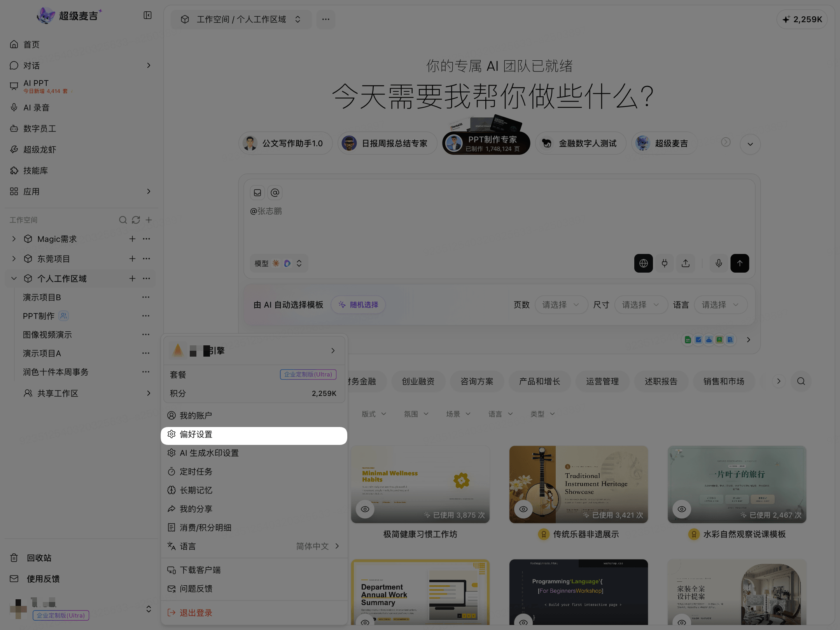Viewport: 840px width, 630px height.
Task: Open the 回收站 recycle bin
Action: pos(39,558)
